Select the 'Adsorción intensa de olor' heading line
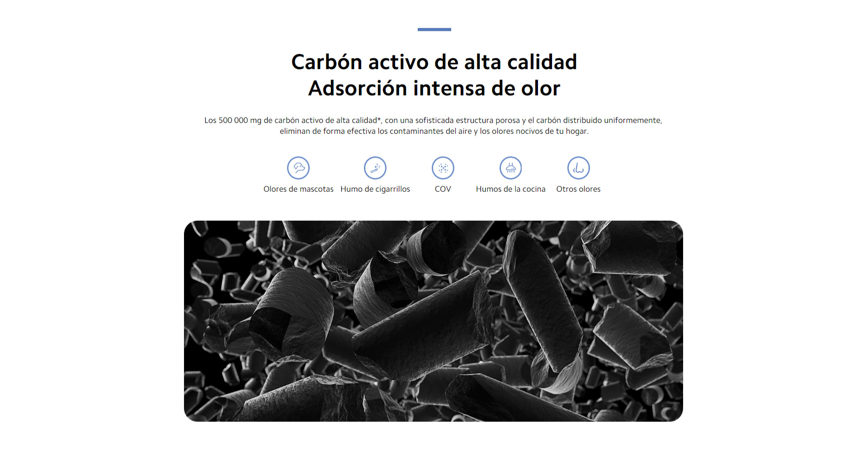The image size is (868, 450). pos(434,88)
